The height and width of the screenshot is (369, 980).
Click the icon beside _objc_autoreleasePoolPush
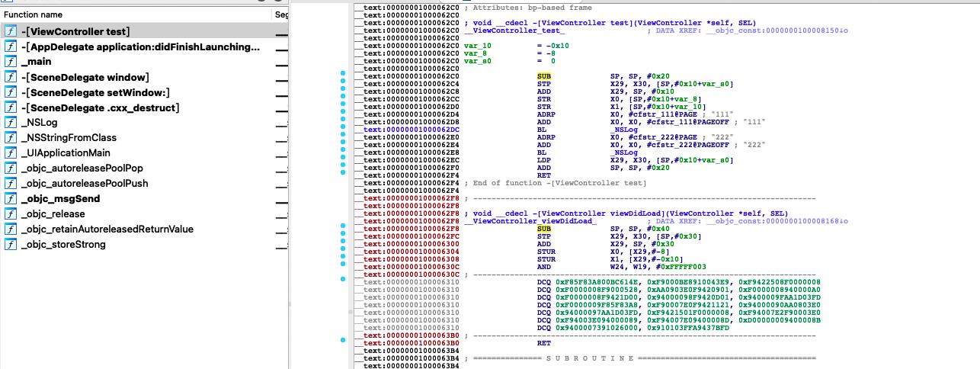pyautogui.click(x=11, y=184)
